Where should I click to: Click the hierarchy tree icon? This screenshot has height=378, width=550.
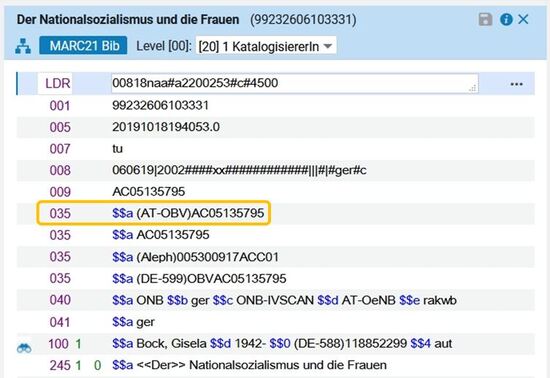coord(23,46)
